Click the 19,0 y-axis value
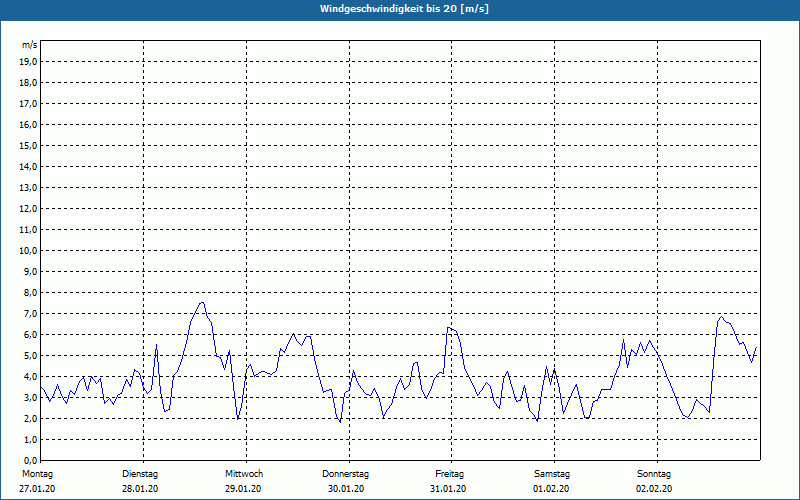This screenshot has height=500, width=800. click(28, 62)
